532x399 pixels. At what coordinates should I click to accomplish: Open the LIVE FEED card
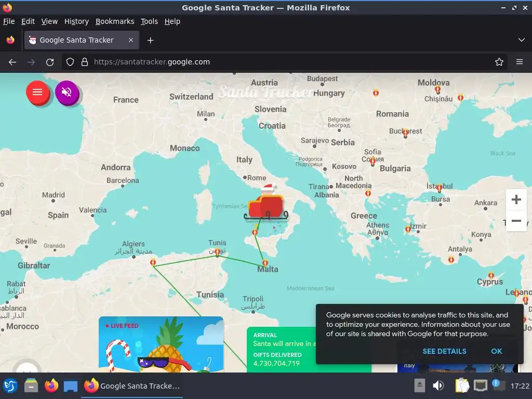tap(161, 344)
